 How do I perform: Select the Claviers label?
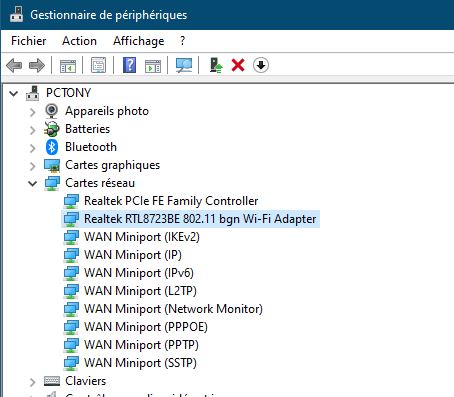click(x=85, y=381)
